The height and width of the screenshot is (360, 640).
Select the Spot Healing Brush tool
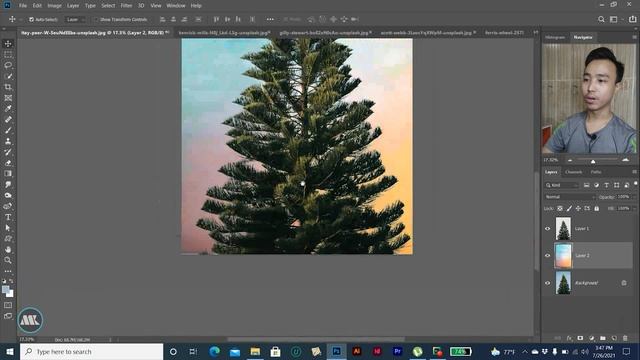(8, 120)
